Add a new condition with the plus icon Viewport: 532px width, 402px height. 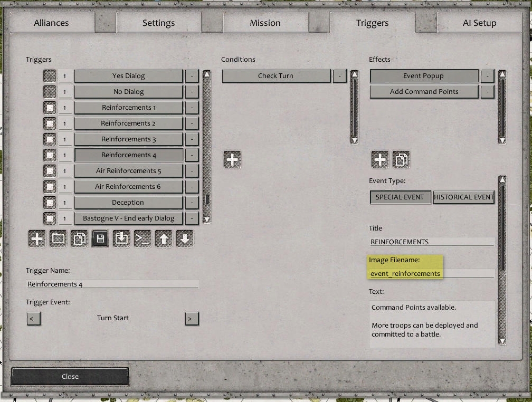click(x=232, y=159)
